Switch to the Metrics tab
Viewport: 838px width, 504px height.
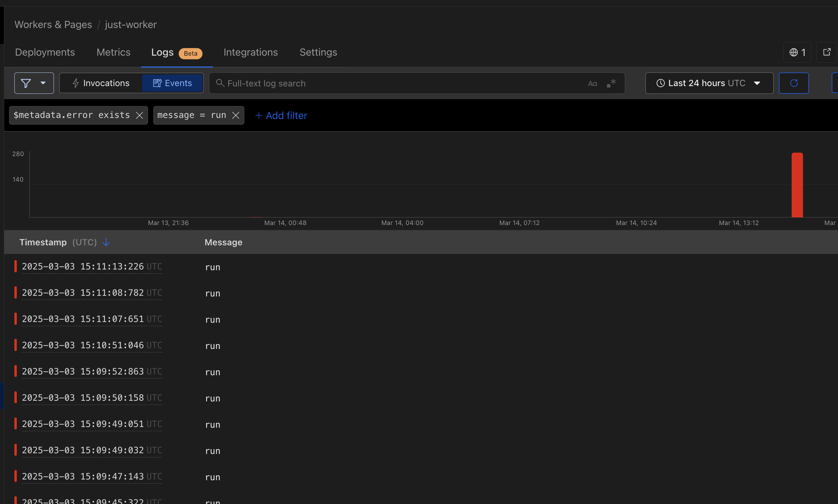(x=113, y=52)
